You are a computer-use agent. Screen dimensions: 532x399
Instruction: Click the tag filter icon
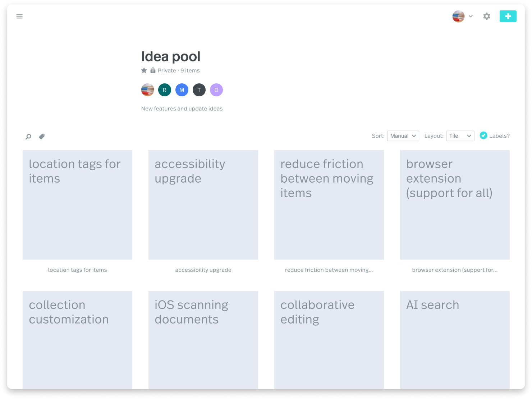(42, 137)
